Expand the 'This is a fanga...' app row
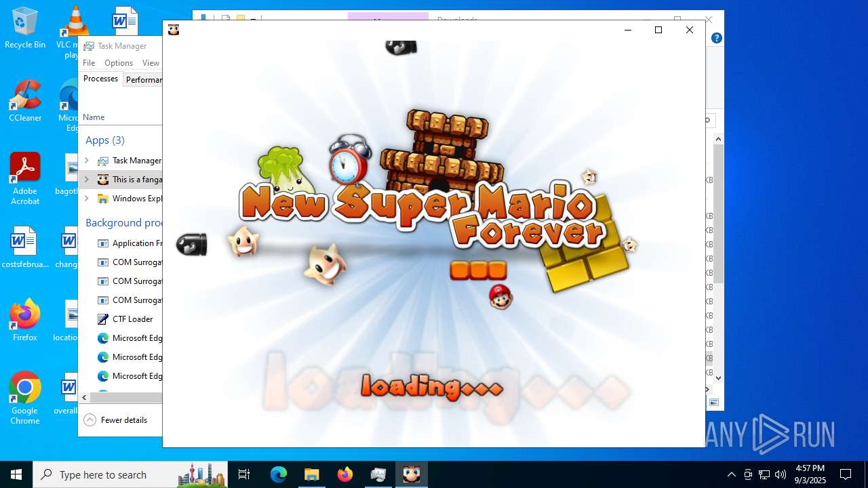The width and height of the screenshot is (868, 488). (x=87, y=180)
